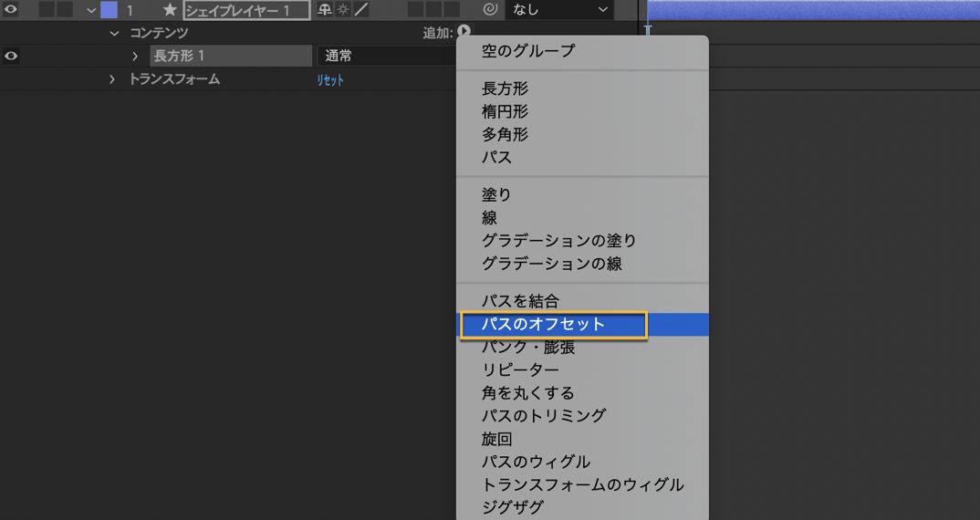The width and height of the screenshot is (980, 520).
Task: Toggle the shy switch icon
Action: [325, 9]
